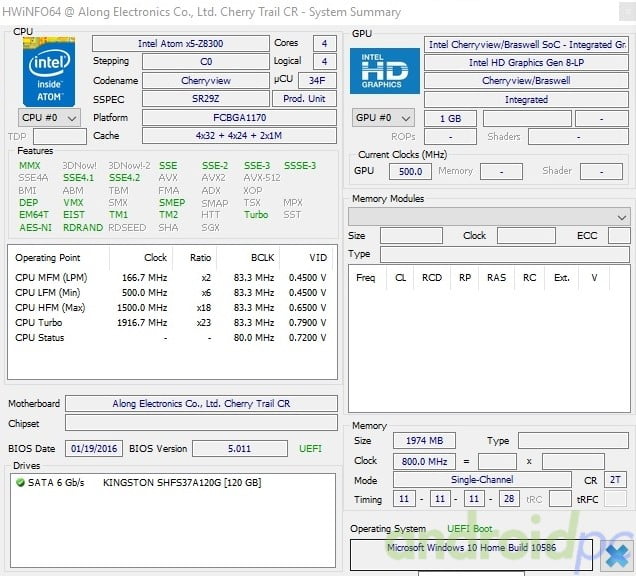The width and height of the screenshot is (636, 576).
Task: Click the SSPEC SR29Z field
Action: click(206, 99)
